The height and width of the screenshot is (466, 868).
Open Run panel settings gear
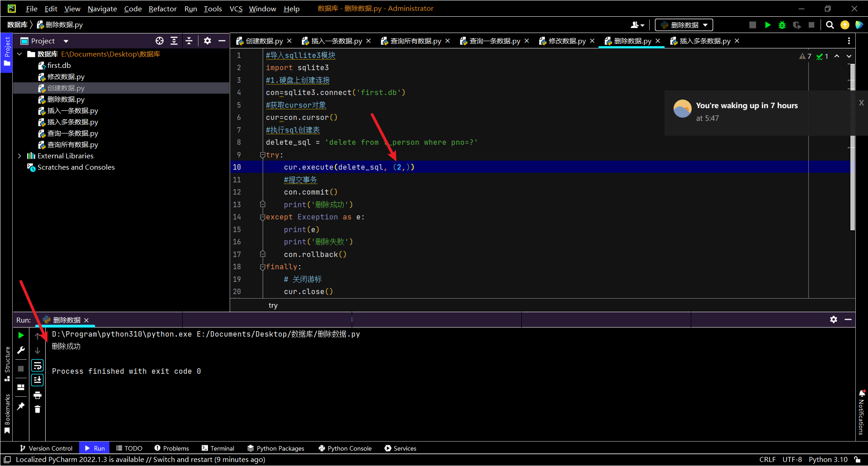[834, 319]
